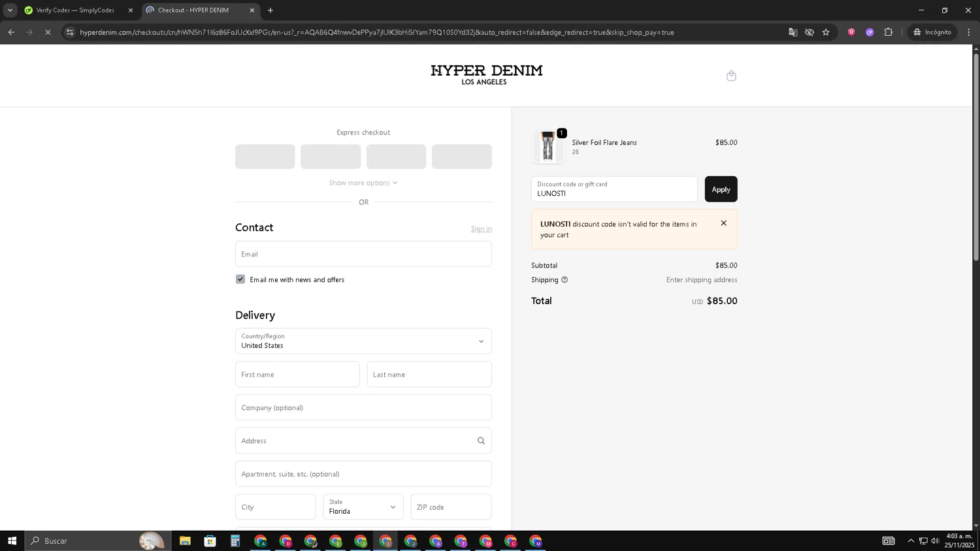Switch to Verify Codes — SimplyCodes tab

click(75, 10)
